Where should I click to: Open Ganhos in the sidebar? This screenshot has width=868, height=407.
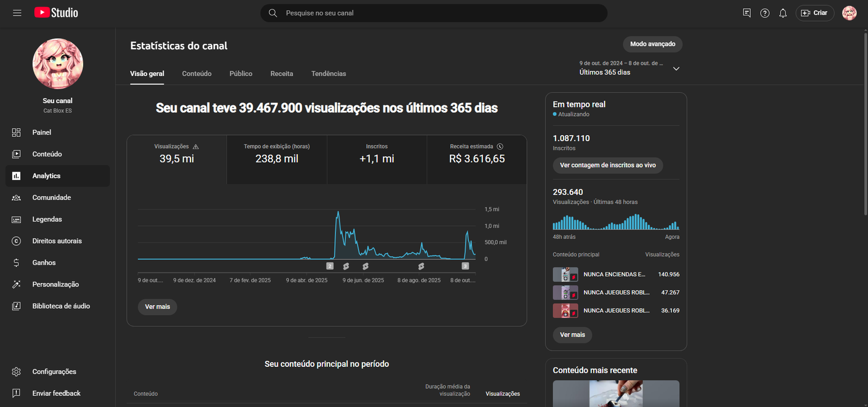coord(58,263)
